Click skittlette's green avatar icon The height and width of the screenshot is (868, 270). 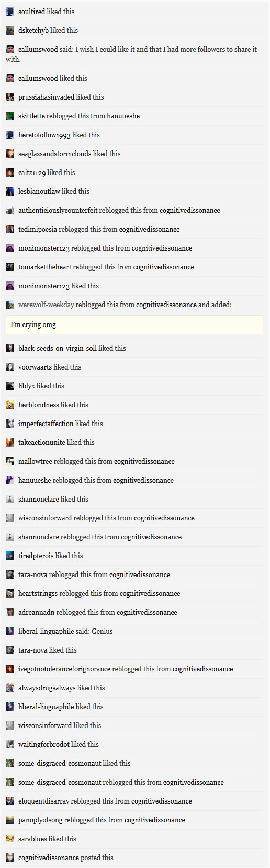(x=10, y=116)
